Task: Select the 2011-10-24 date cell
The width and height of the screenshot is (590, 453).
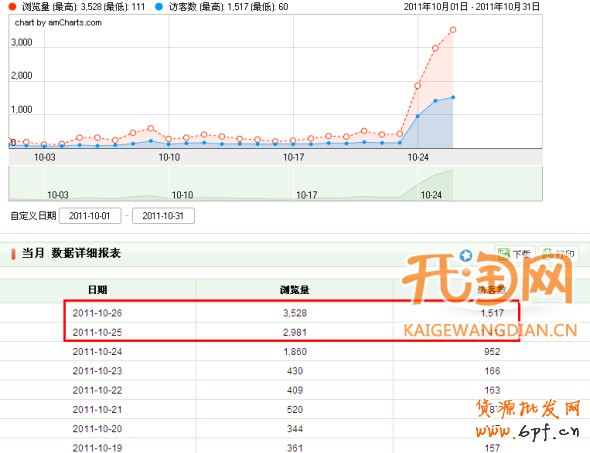Action: click(x=97, y=352)
